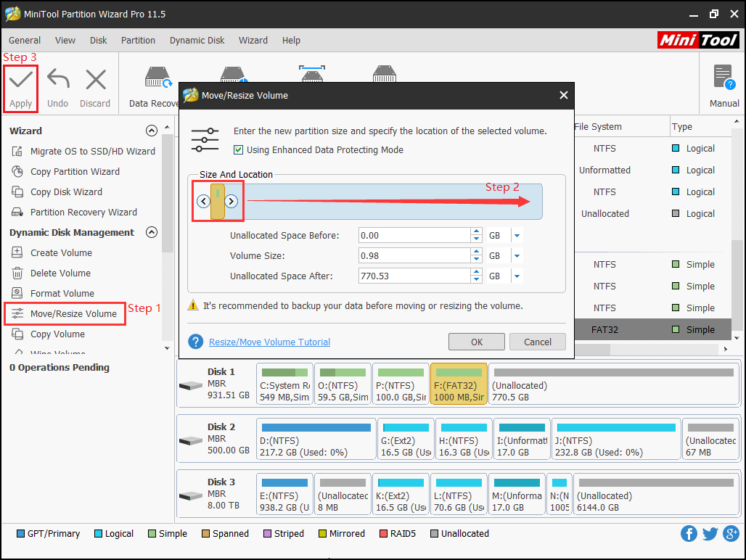Select J:(NTFS) partition on Disk 2
The width and height of the screenshot is (746, 560).
(616, 440)
